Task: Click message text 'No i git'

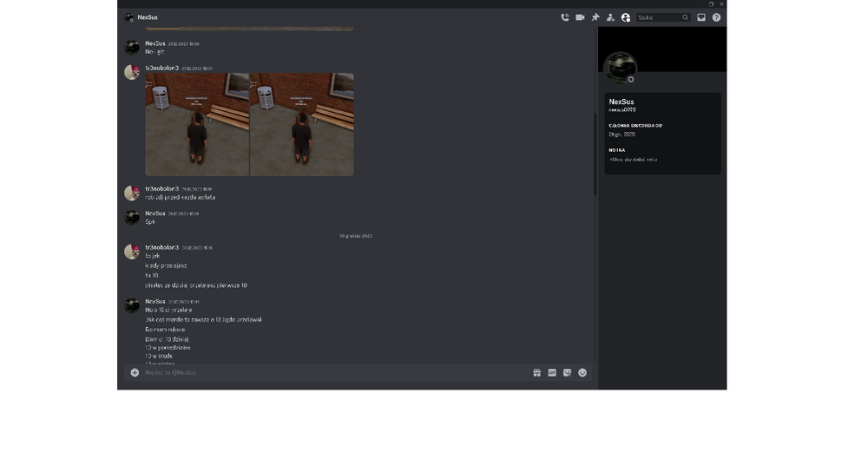Action: coord(155,52)
